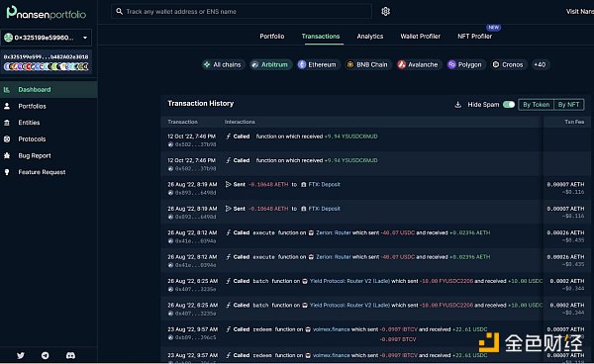Open the Telegram link icon
The height and width of the screenshot is (364, 594).
pos(46,355)
